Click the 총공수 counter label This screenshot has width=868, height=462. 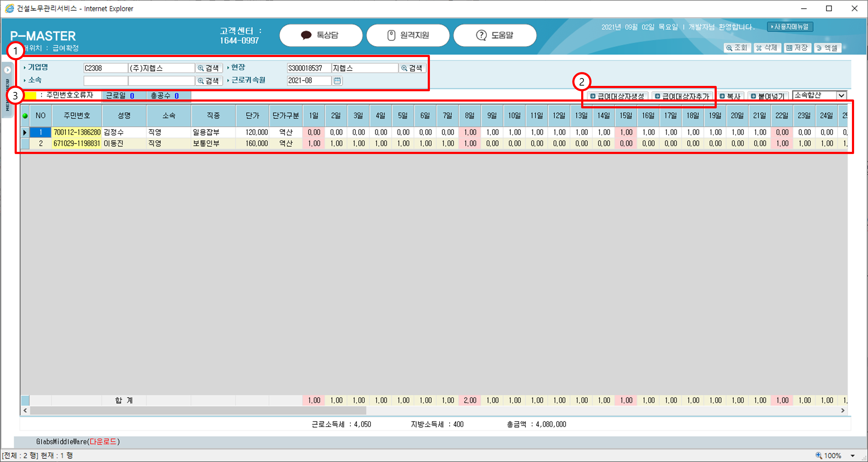point(161,96)
